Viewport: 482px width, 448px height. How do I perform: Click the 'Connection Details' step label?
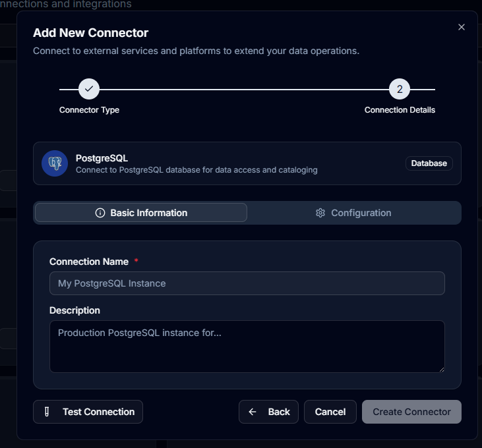400,110
